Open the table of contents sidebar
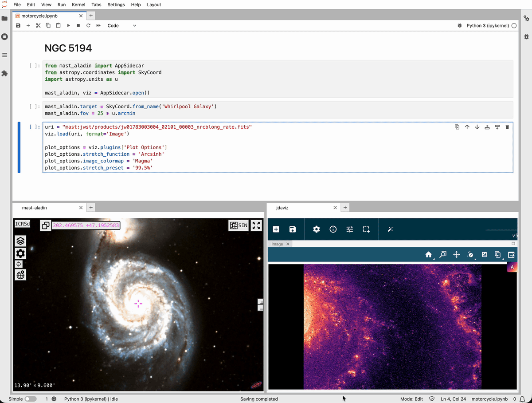 point(5,55)
